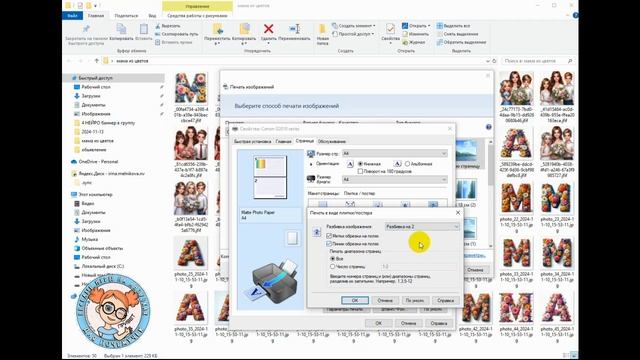Viewport: 640px width, 360px height.
Task: Select Music (Музыка) in Explorer sidebar
Action: (x=89, y=239)
